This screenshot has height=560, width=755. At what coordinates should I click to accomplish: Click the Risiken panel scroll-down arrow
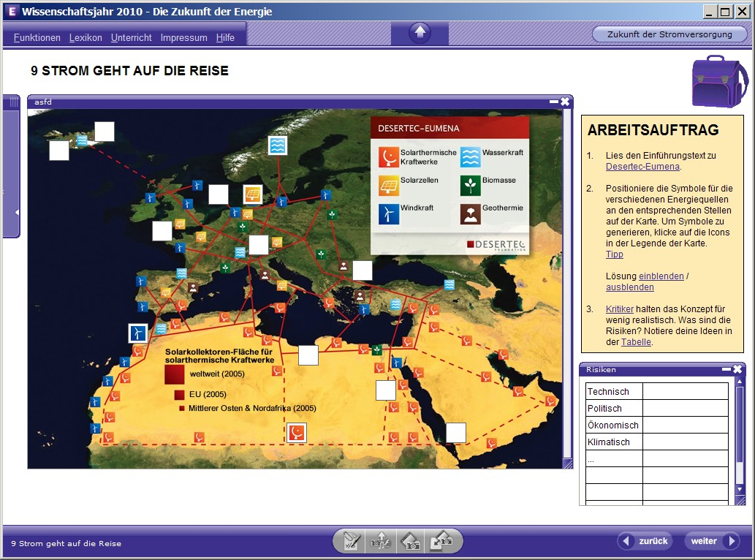(740, 489)
